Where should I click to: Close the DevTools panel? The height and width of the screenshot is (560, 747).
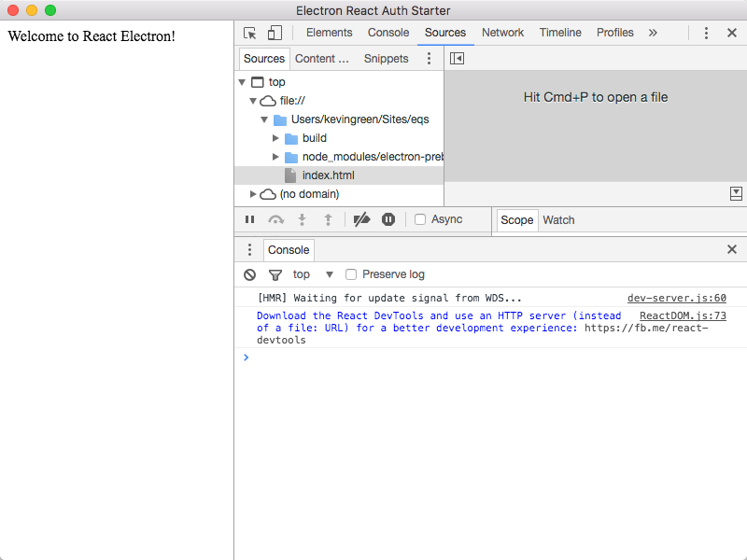tap(732, 33)
